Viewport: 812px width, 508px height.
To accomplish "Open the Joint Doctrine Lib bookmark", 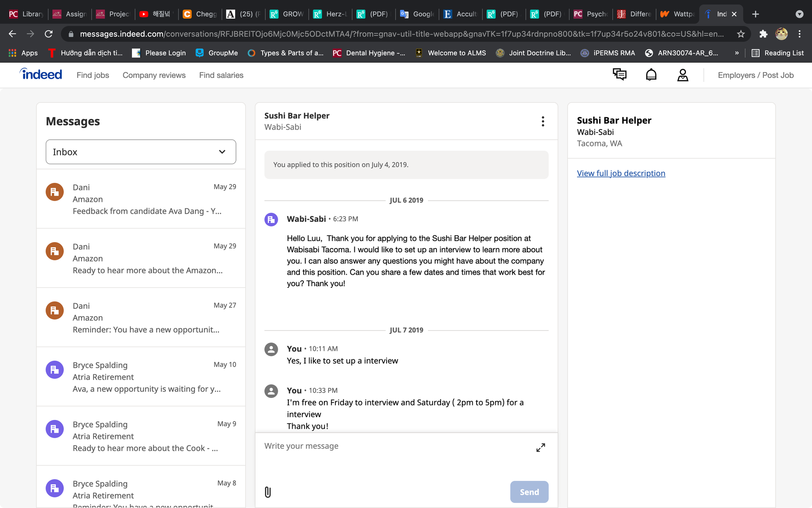I will [x=533, y=53].
